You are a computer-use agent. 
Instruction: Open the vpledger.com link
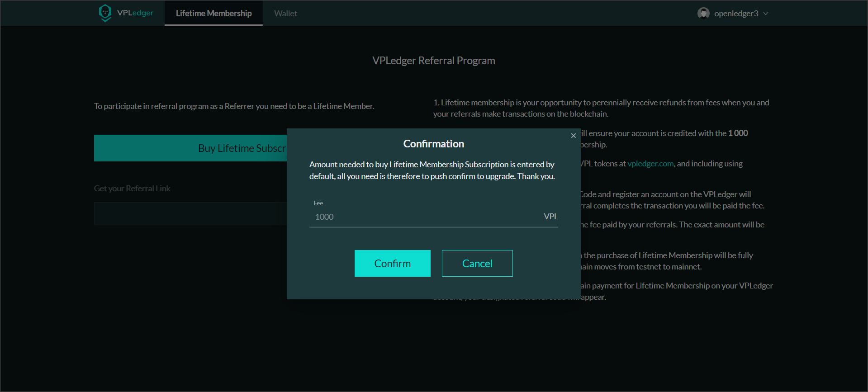click(x=650, y=164)
